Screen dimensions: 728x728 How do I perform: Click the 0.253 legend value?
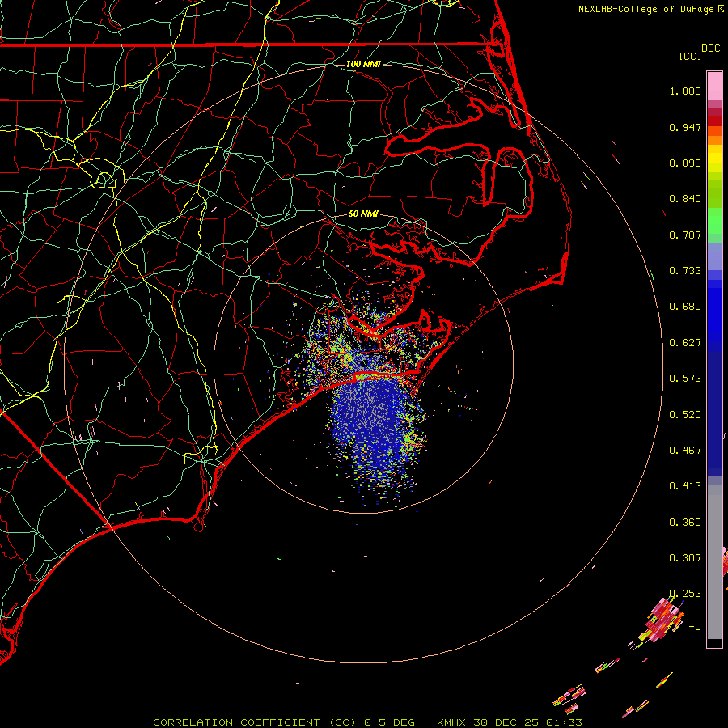(685, 594)
